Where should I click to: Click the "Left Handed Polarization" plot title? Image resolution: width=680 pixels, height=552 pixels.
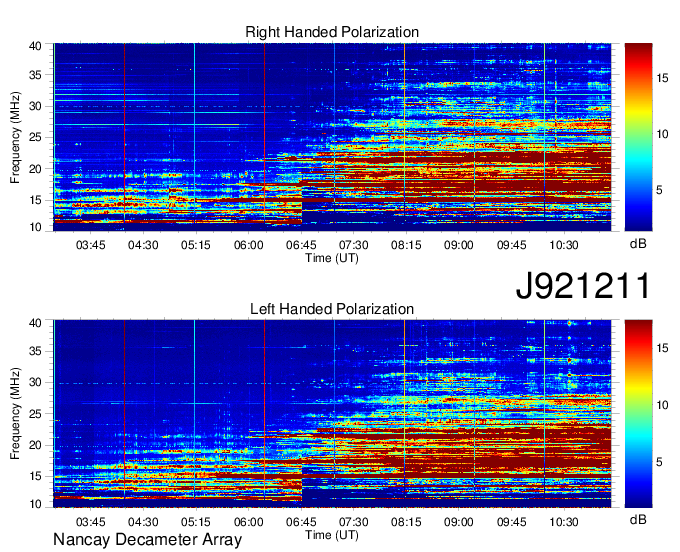tap(332, 309)
